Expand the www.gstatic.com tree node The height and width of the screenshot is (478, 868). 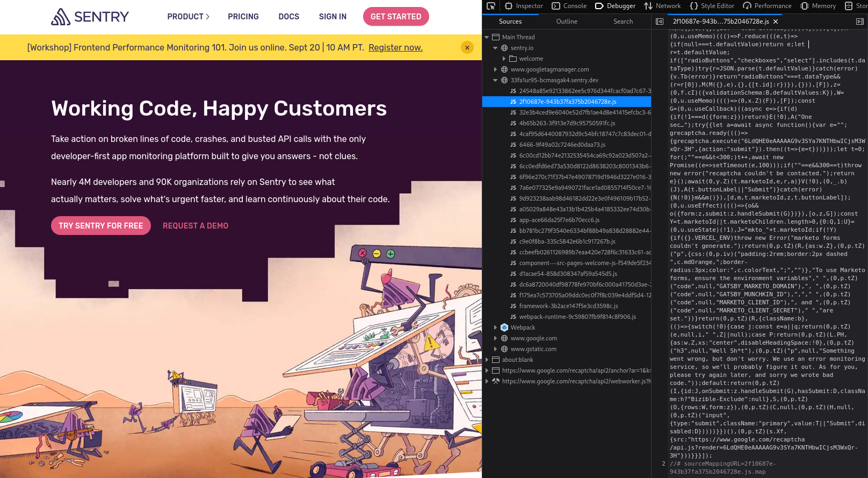pyautogui.click(x=495, y=349)
